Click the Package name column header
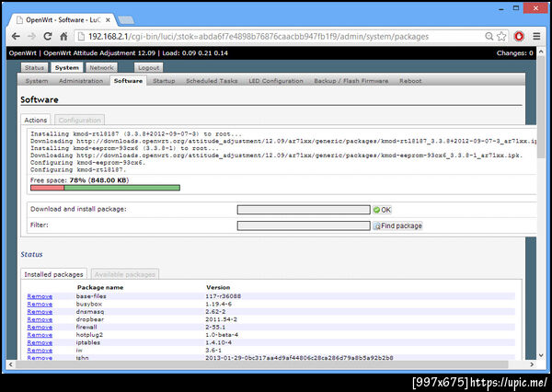 (x=100, y=287)
